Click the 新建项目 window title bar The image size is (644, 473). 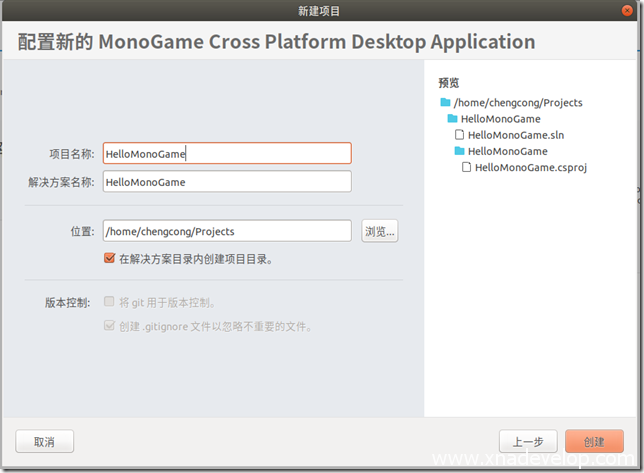[x=320, y=11]
